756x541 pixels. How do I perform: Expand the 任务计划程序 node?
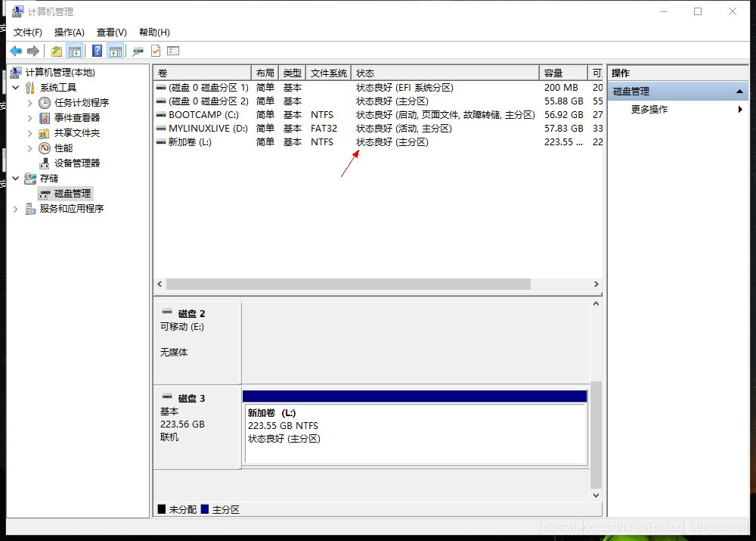29,103
